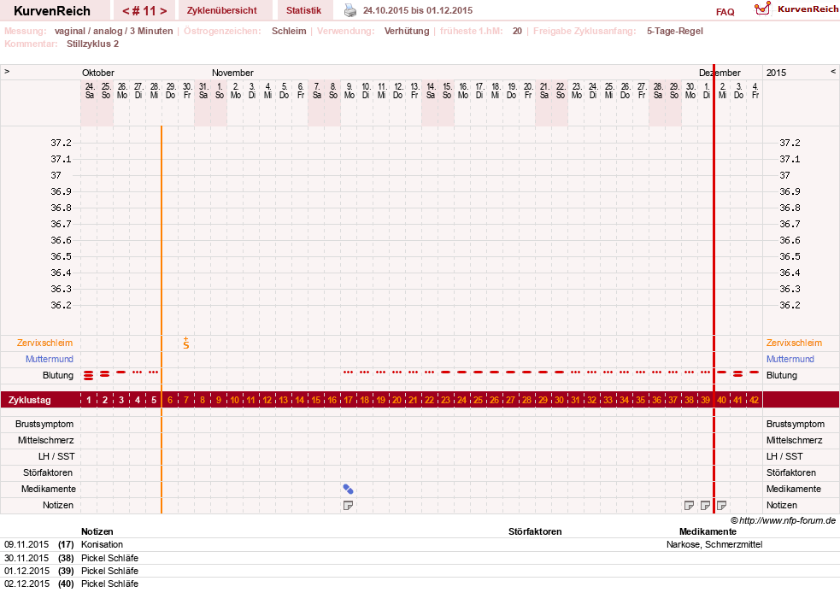
Task: Open the note icon on cycle day 38
Action: pos(690,505)
